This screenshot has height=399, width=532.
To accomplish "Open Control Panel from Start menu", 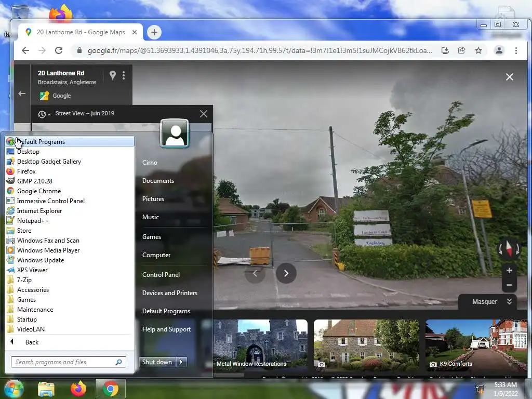I will [161, 275].
